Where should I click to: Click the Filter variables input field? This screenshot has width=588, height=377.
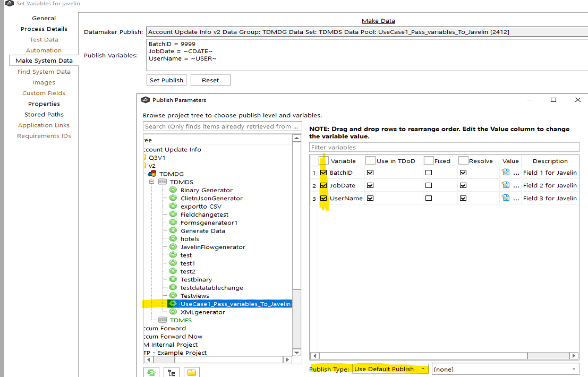click(x=444, y=147)
